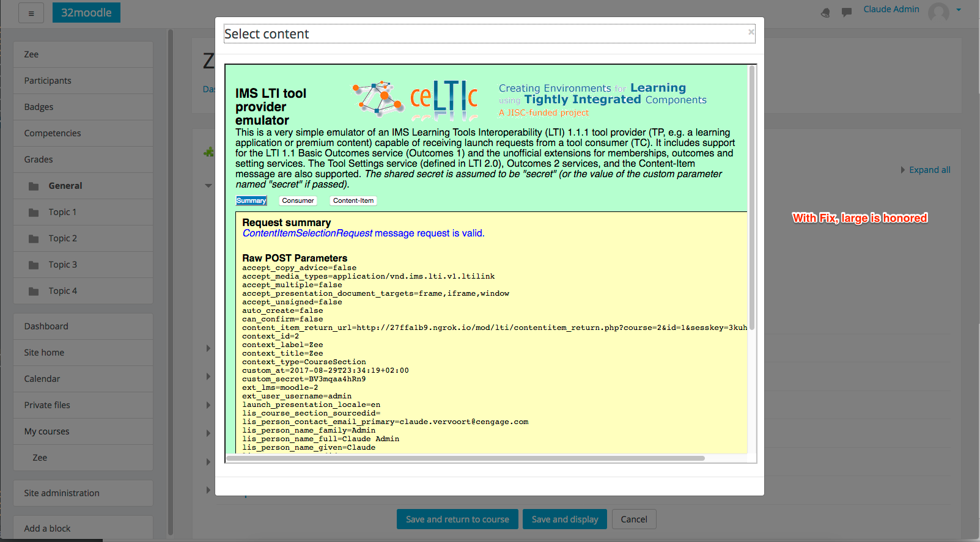Screen dimensions: 980x542
Task: Click the Topic 4 folder icon
Action: click(x=34, y=291)
